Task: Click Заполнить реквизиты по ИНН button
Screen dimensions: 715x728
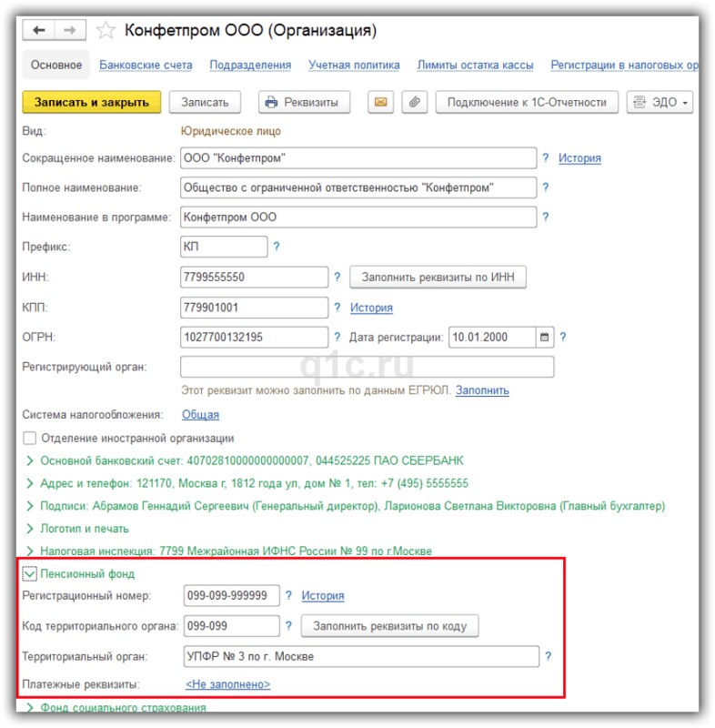Action: (438, 278)
